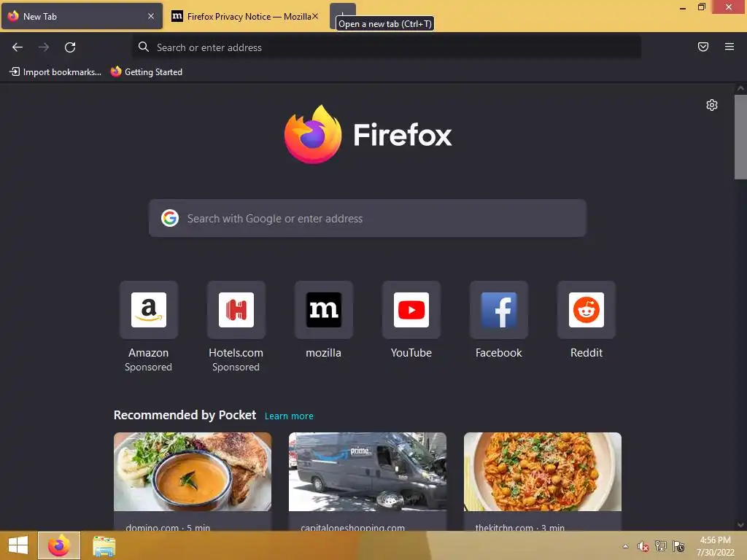Focus the Search or enter address bar
This screenshot has width=747, height=560.
tap(387, 47)
